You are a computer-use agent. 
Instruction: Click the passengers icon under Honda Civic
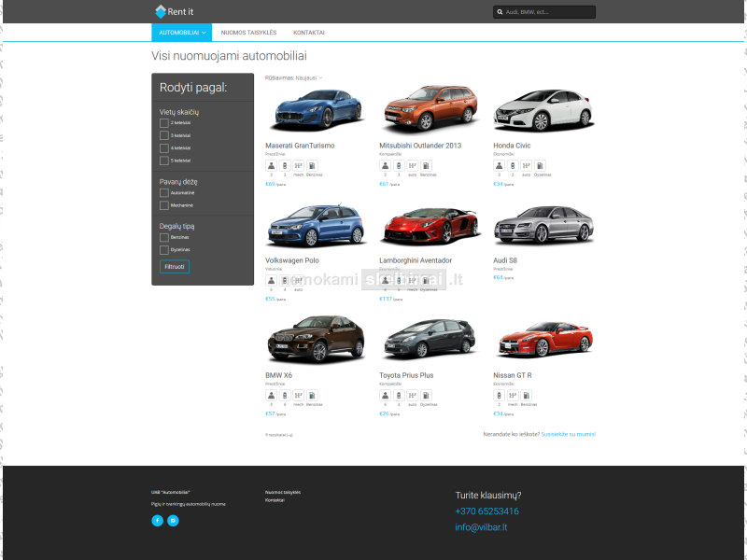pyautogui.click(x=500, y=166)
